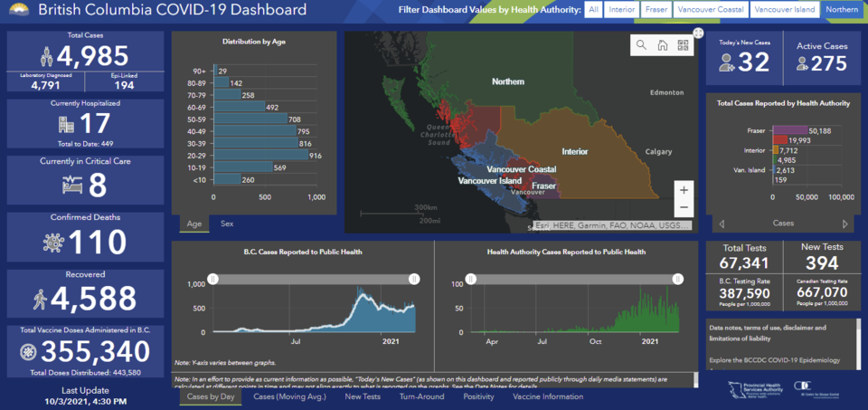Filter dashboard by Vancouver Coastal
This screenshot has width=868, height=410.
pos(711,9)
